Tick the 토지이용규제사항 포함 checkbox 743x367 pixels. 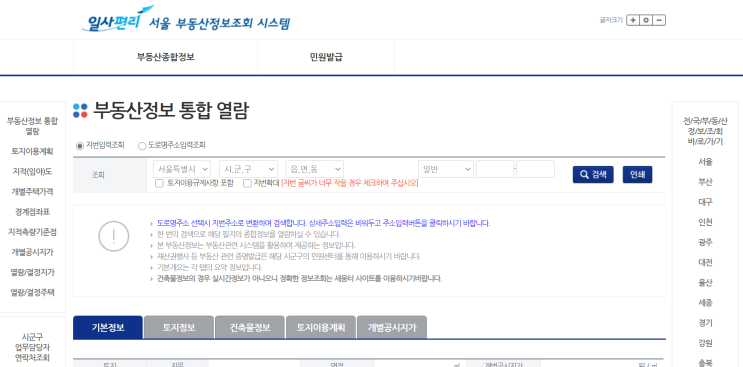(x=159, y=183)
